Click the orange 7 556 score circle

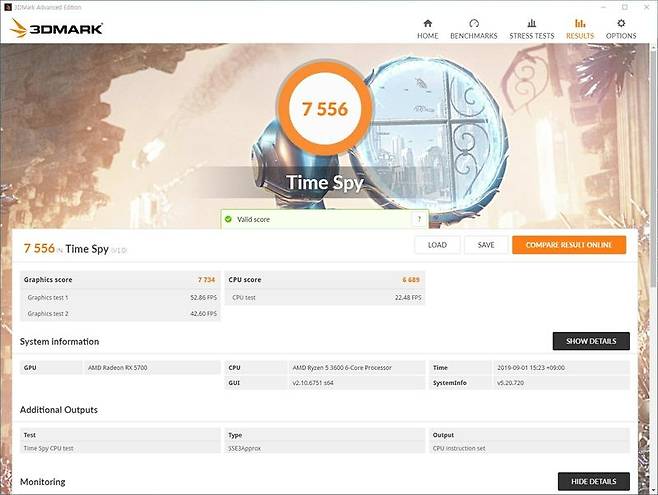[325, 109]
